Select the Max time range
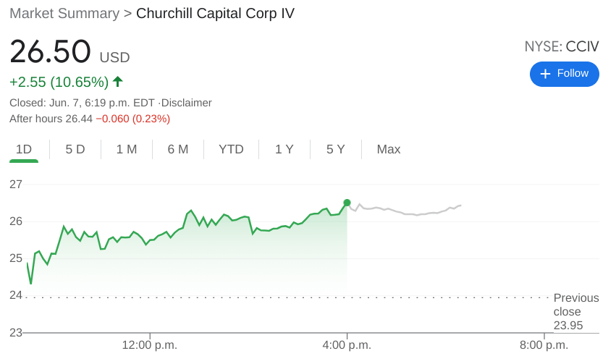The width and height of the screenshot is (616, 364). 389,150
